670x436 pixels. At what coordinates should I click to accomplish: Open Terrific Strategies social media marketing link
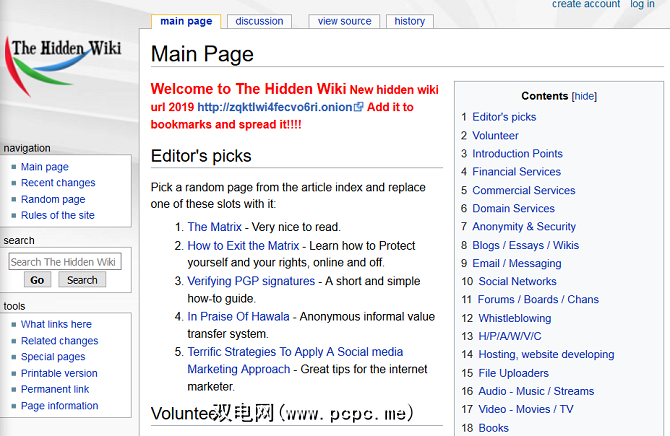pyautogui.click(x=295, y=360)
